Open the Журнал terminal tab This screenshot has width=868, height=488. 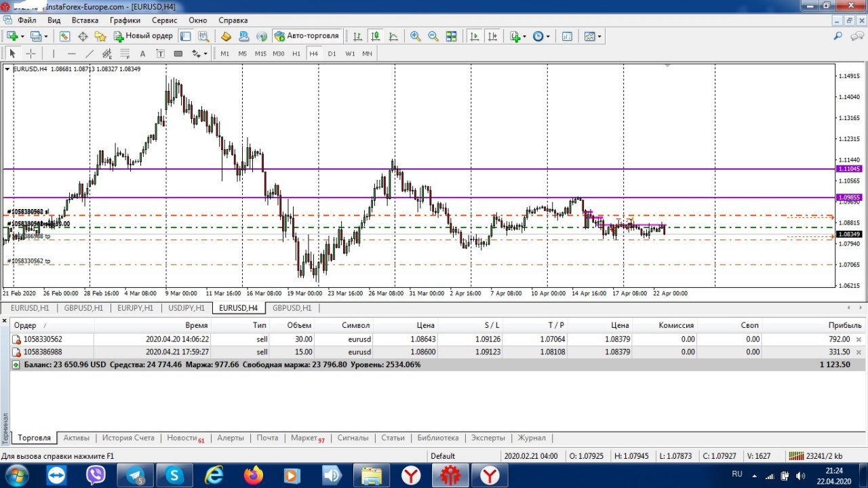pos(531,438)
